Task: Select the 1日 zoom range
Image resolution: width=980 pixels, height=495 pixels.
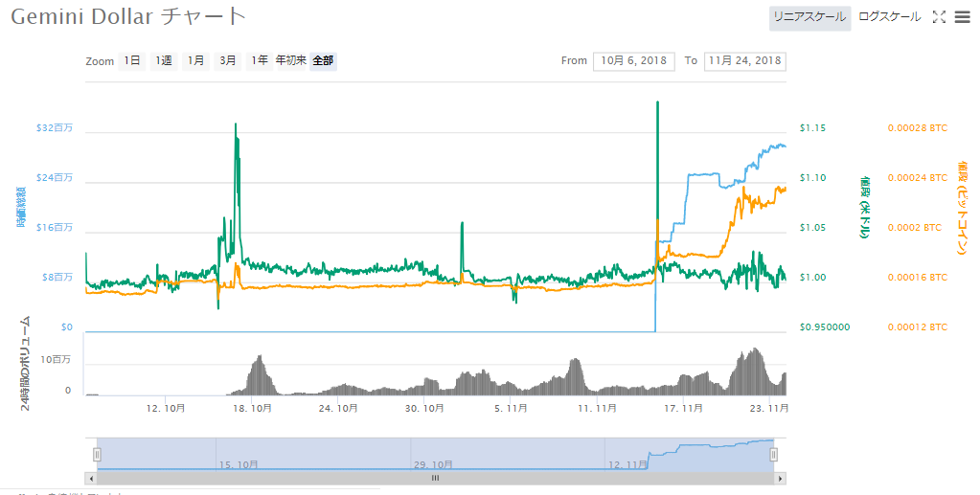Action: 131,61
